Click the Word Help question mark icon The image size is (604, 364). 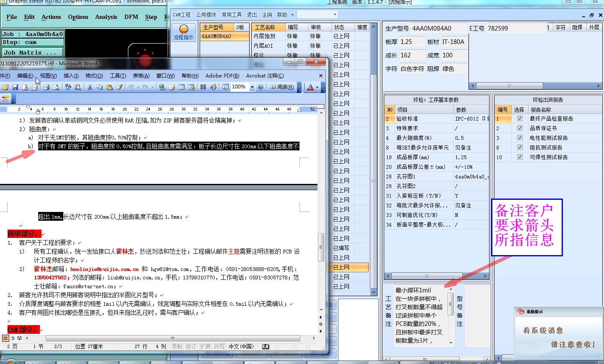pyautogui.click(x=260, y=87)
